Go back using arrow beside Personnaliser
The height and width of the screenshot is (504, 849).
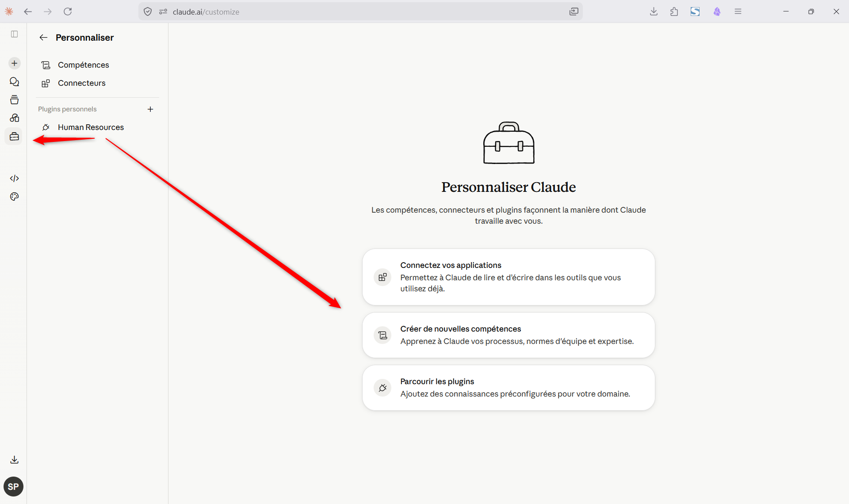[43, 38]
